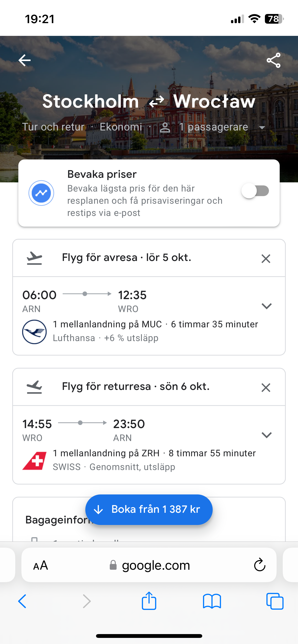Share this Stockholm–Wrocław trip

[274, 60]
